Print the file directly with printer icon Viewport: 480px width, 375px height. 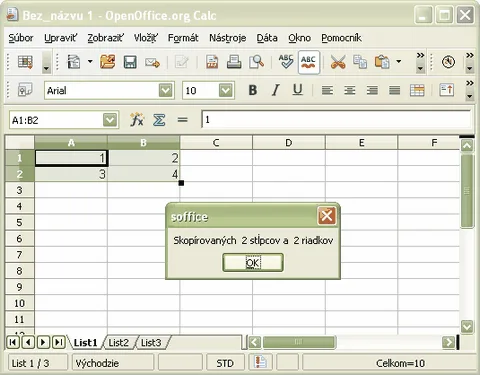tap(234, 62)
